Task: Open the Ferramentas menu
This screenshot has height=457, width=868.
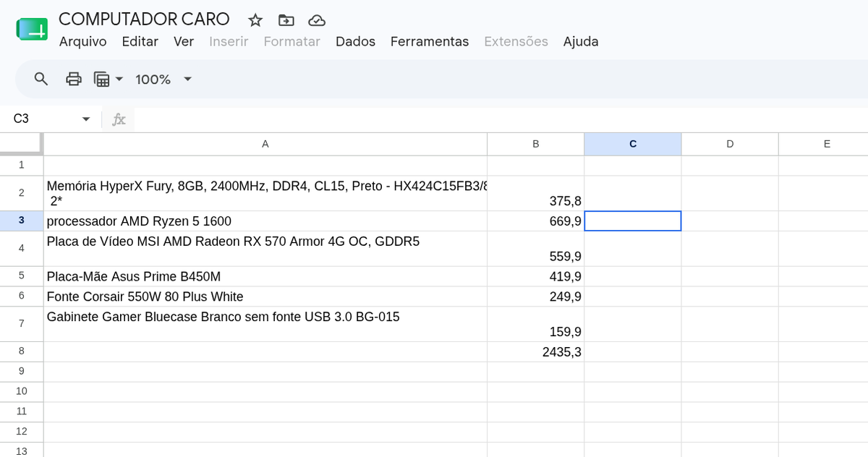Action: pos(430,41)
